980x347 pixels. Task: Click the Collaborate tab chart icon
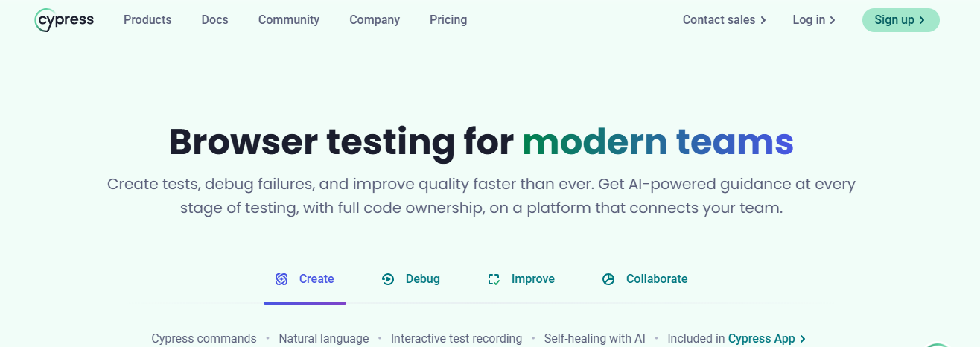608,279
